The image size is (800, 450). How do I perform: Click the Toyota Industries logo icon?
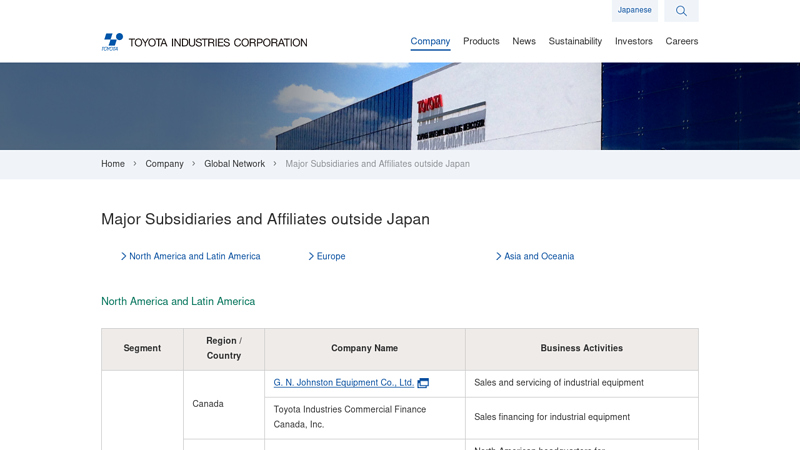pyautogui.click(x=112, y=42)
